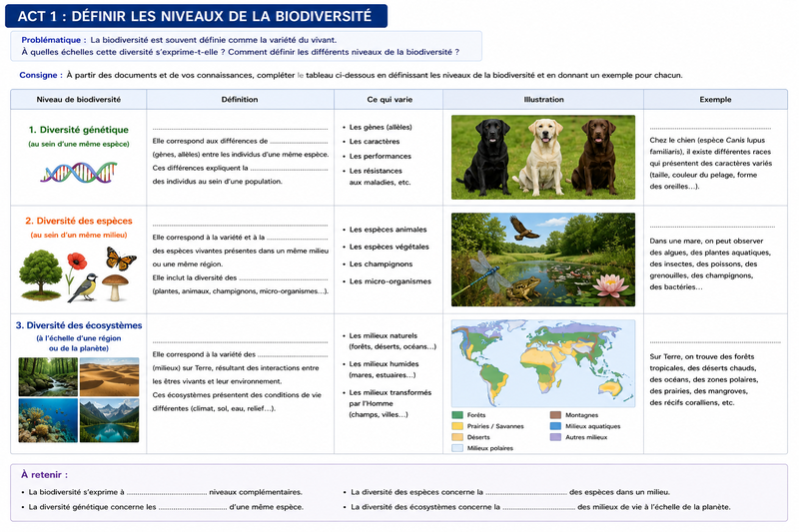Click the 'Ce qui varie' column header
Viewport: 799px width, 532px height.
click(x=390, y=99)
